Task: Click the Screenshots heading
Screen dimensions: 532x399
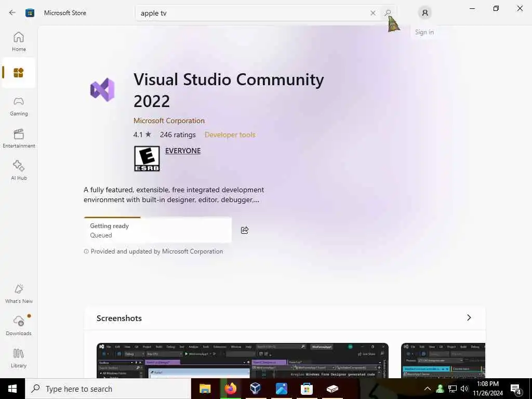Action: (x=119, y=318)
